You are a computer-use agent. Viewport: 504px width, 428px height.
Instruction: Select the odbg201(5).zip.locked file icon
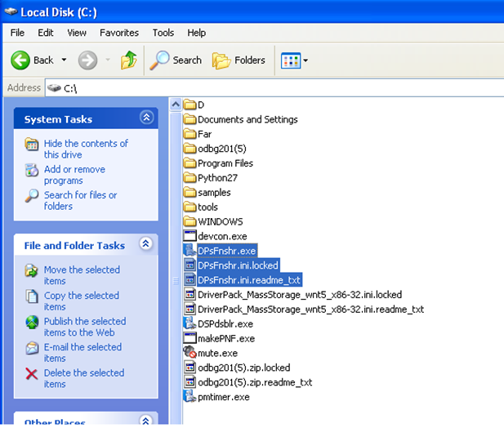point(190,368)
